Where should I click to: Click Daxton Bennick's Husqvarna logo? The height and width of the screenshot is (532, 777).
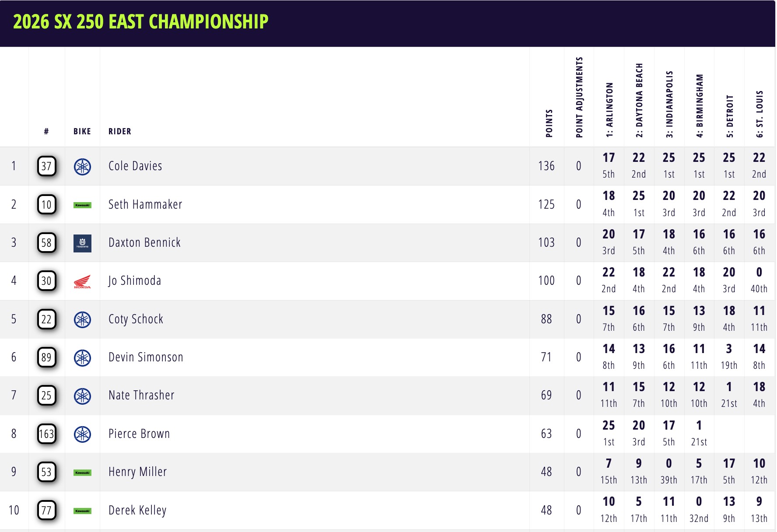pyautogui.click(x=82, y=243)
